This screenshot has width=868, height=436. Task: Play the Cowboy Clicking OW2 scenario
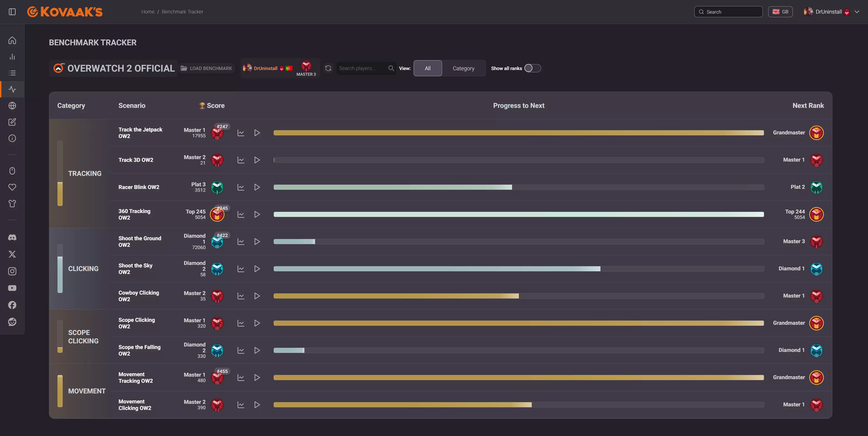tap(257, 296)
